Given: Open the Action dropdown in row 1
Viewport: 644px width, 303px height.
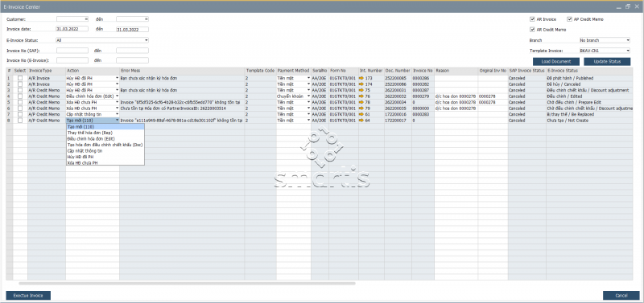Looking at the screenshot, I should (117, 78).
